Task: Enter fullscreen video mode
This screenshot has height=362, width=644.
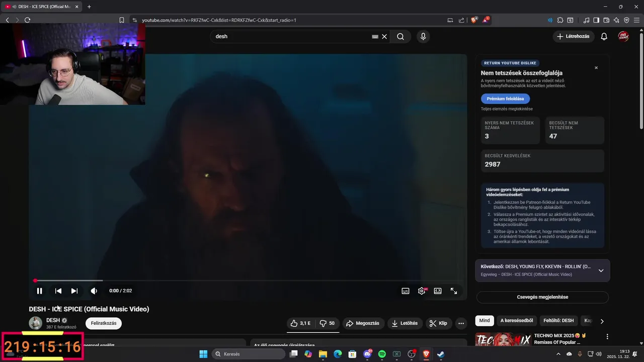Action: pos(454,291)
